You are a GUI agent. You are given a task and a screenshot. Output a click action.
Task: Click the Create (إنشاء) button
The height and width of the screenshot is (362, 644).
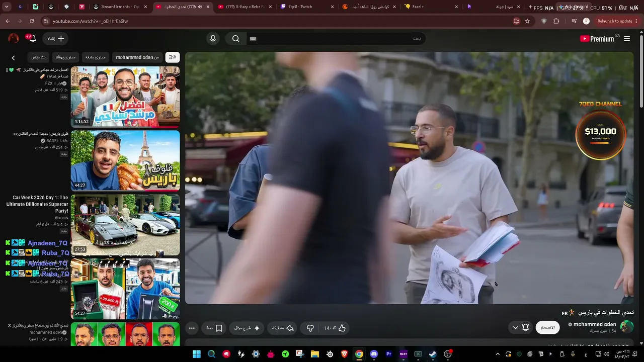pyautogui.click(x=56, y=39)
